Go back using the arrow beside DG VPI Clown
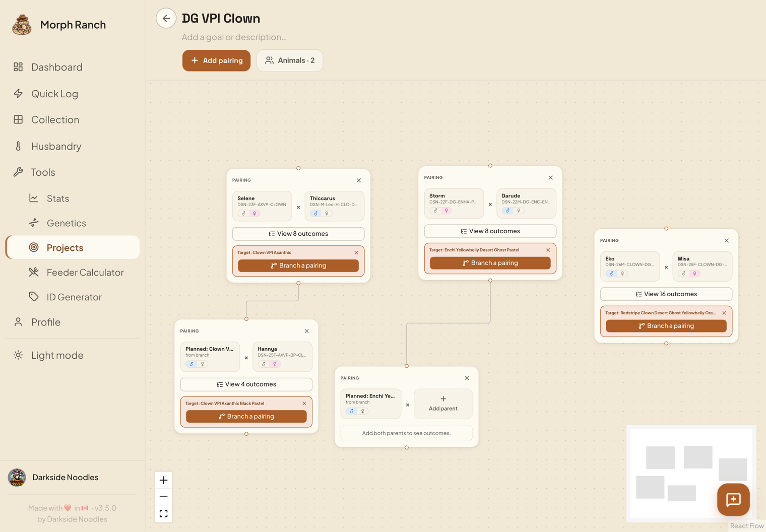Viewport: 766px width, 532px height. click(166, 18)
